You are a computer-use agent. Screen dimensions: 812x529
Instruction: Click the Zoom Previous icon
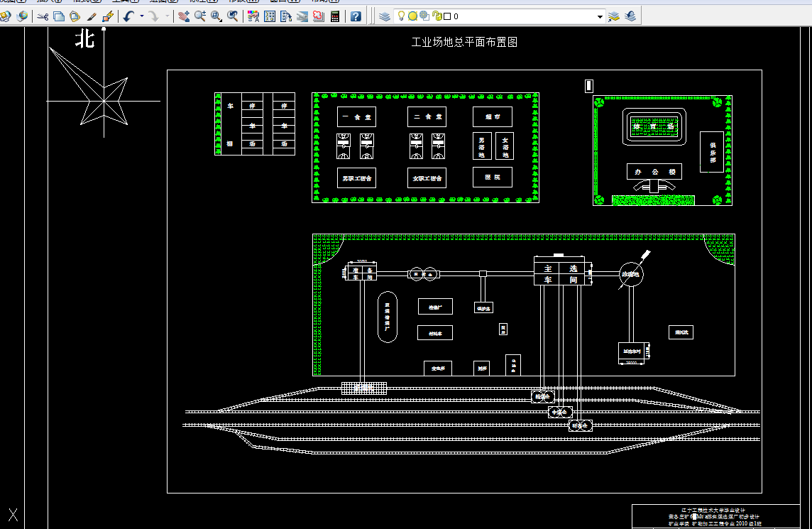[x=233, y=16]
